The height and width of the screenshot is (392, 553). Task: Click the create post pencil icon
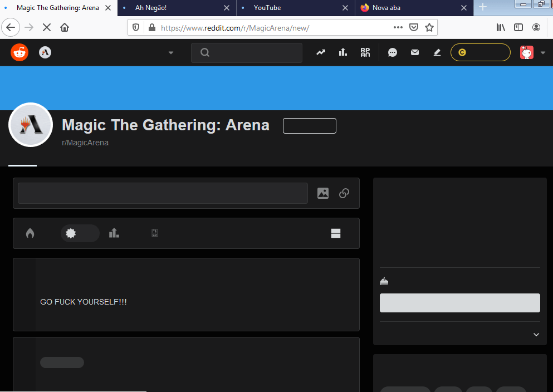(x=437, y=52)
